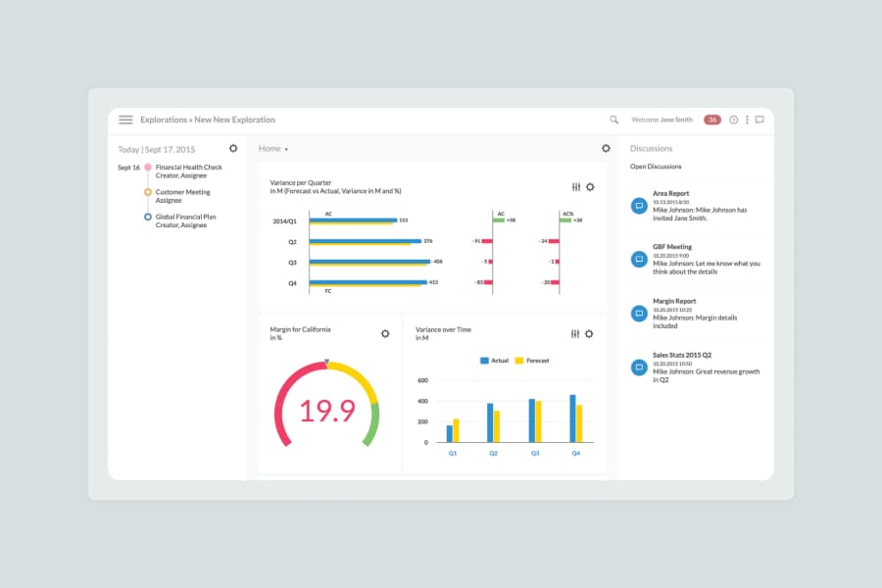Open the Area Report discussion

(x=671, y=194)
